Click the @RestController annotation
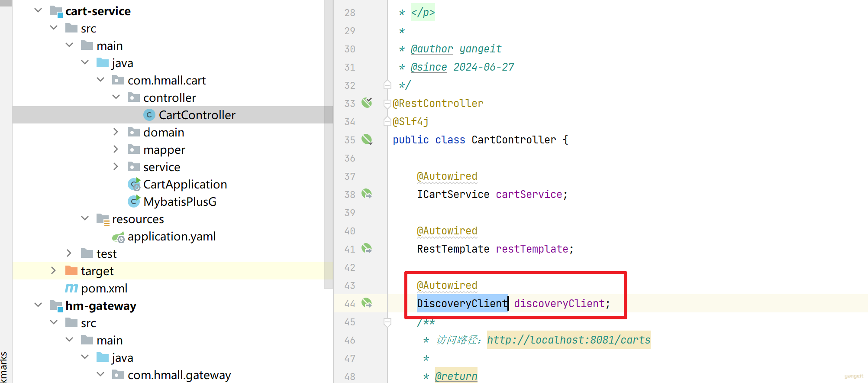Screen dimensions: 868x383 pyautogui.click(x=438, y=103)
